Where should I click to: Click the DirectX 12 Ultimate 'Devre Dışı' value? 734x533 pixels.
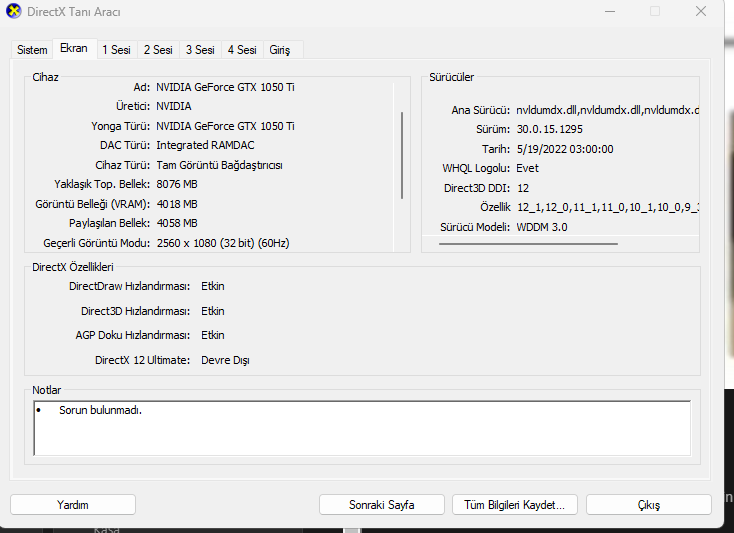tap(225, 360)
